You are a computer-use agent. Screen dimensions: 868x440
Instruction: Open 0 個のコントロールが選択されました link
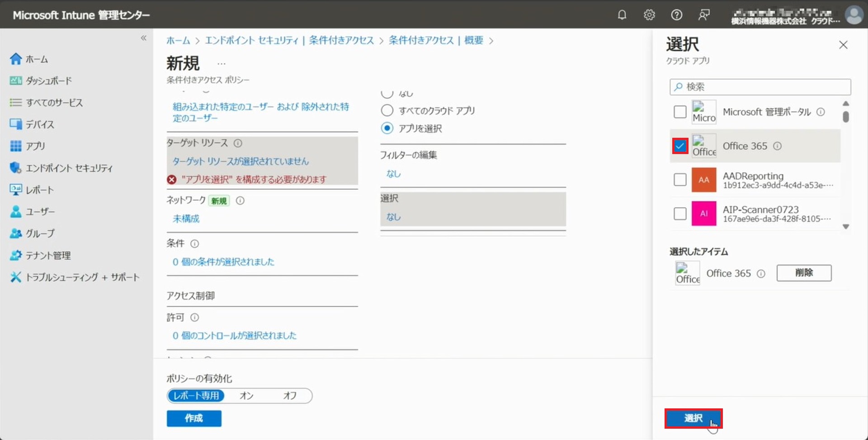[235, 336]
